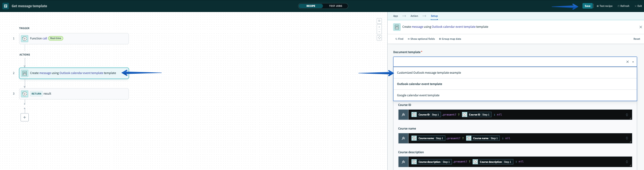Collapse the Document template dropdown arrow
Image resolution: width=644 pixels, height=170 pixels.
coord(633,62)
